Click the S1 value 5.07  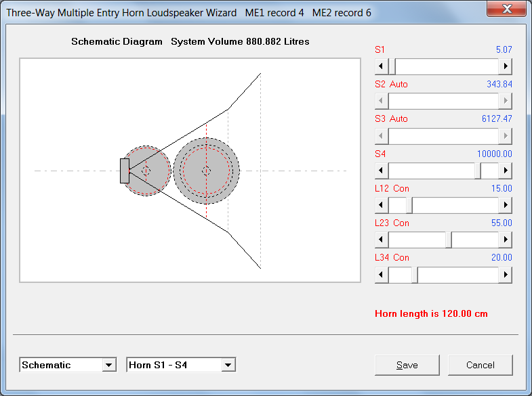[x=504, y=49]
